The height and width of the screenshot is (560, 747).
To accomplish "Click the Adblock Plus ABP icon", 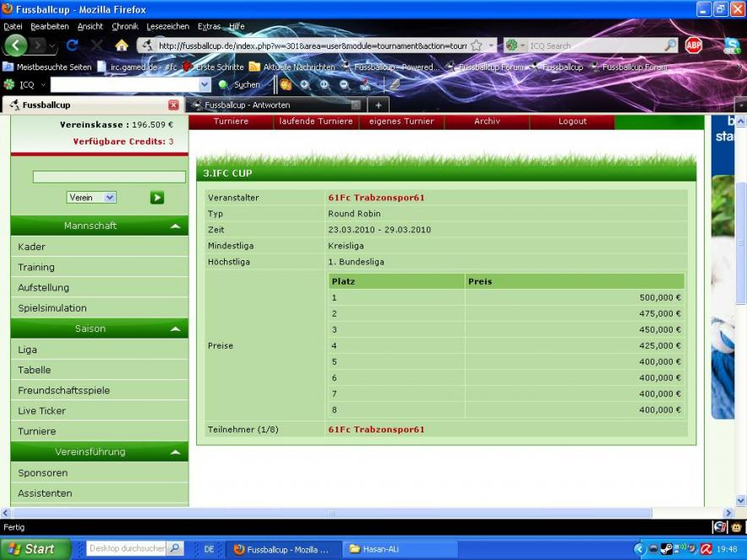I will (694, 46).
